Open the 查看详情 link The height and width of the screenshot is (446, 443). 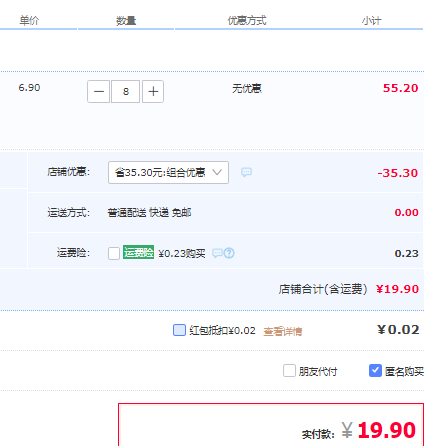pos(283,331)
